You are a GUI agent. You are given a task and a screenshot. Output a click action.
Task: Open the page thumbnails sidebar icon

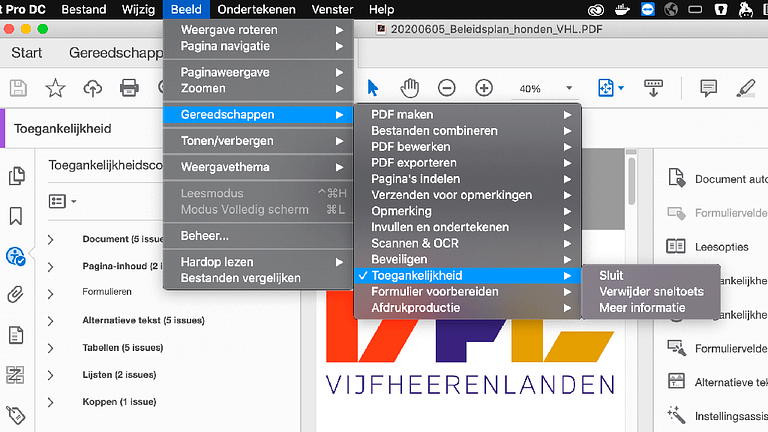[16, 176]
